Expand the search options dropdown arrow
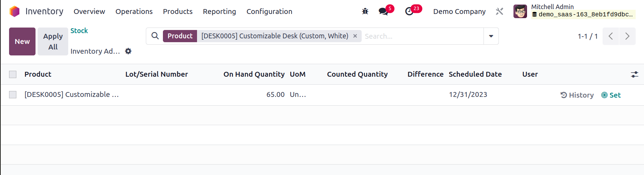Screen dimensions: 644x175 (491, 36)
